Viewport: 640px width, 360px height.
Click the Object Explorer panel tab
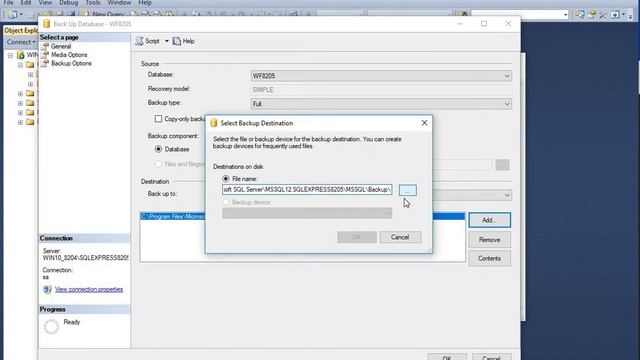21,31
